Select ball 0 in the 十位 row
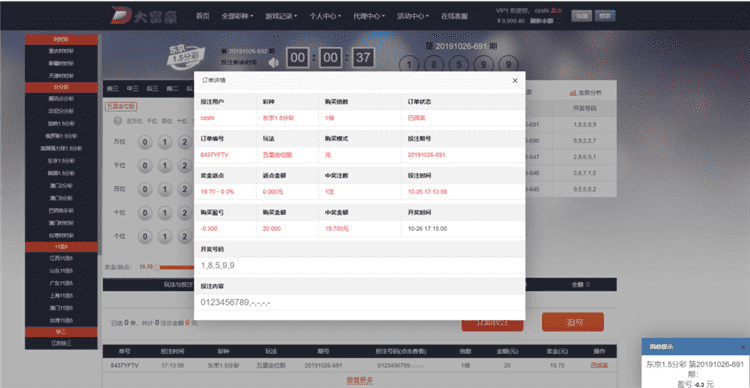This screenshot has width=750, height=388. [x=145, y=212]
